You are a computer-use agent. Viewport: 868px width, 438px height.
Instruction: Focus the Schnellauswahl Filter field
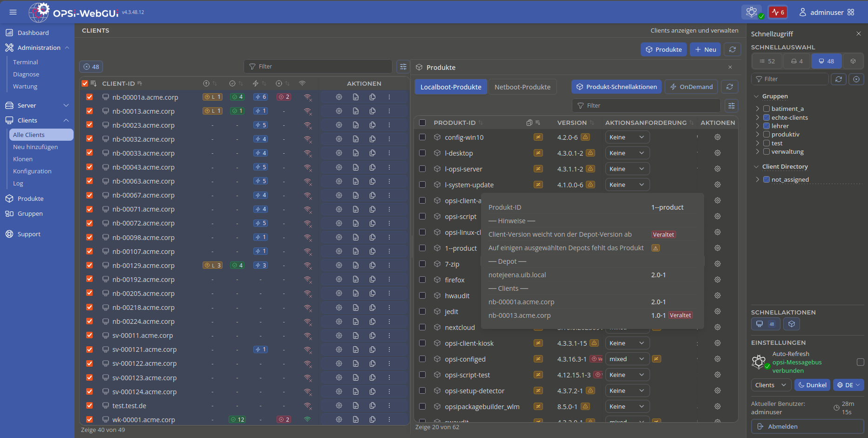pos(790,79)
